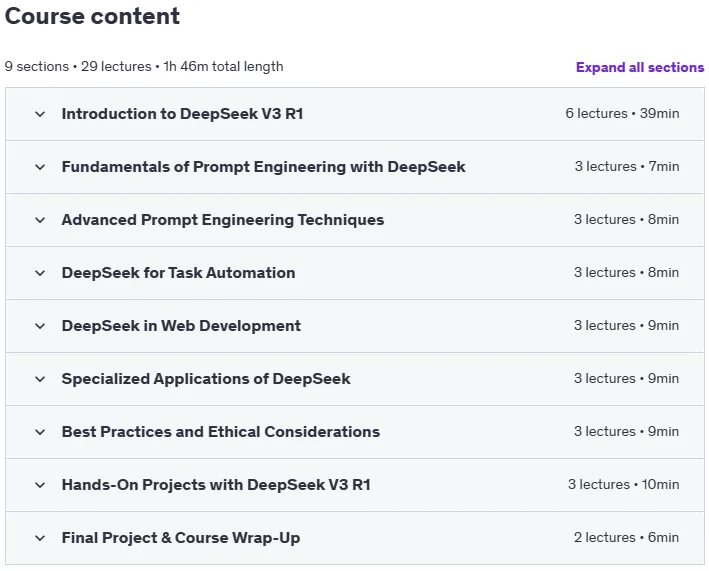Click '3 lectures • 8min' in Advanced Prompt row
Viewport: 709px width, 571px height.
click(x=626, y=219)
